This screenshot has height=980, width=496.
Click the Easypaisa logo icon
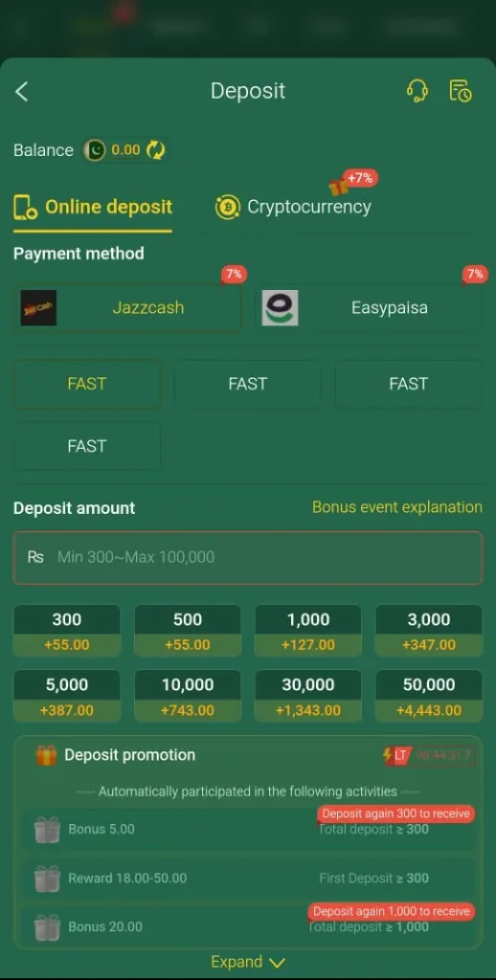coord(280,307)
